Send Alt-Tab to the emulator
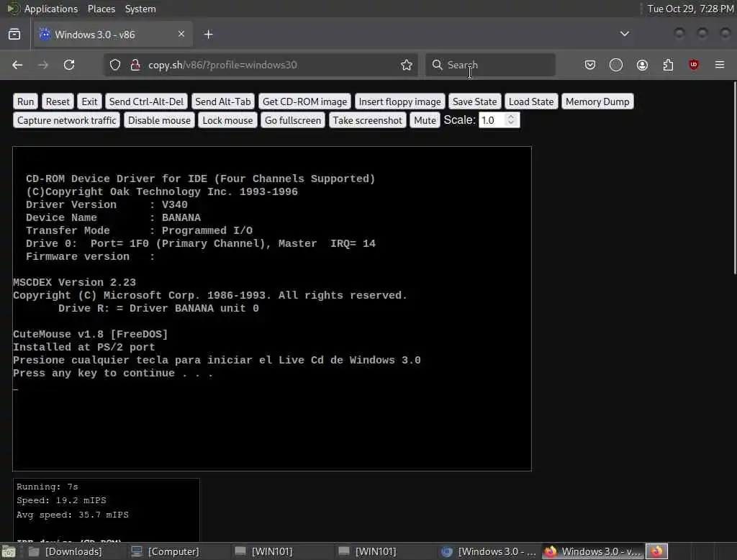This screenshot has height=560, width=737. [x=223, y=101]
